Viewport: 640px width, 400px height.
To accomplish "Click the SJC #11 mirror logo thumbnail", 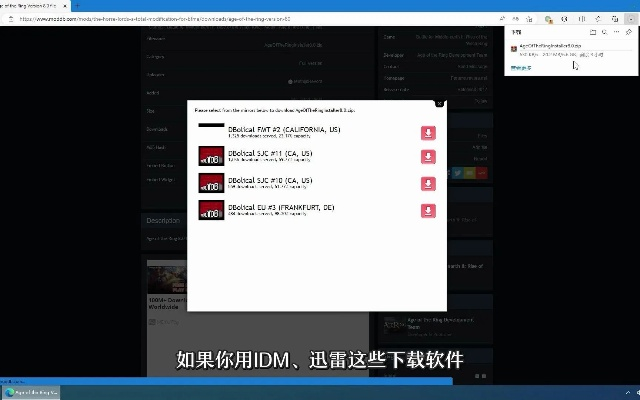I will (211, 156).
